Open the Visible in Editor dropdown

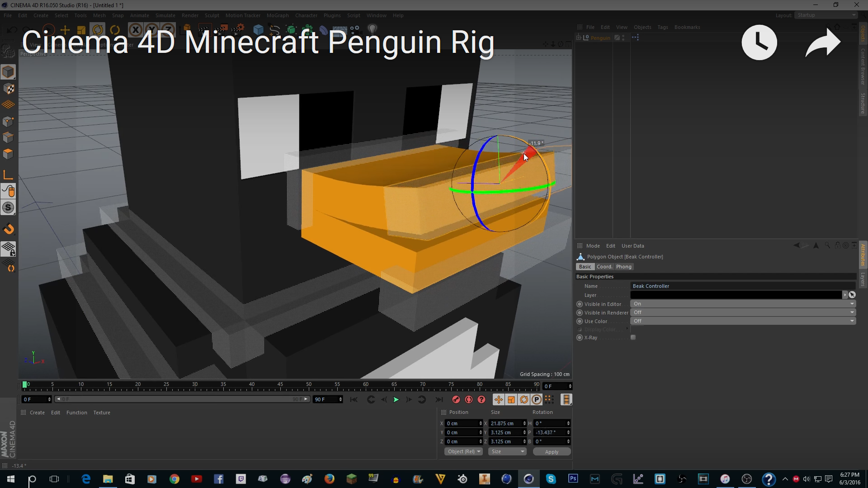[743, 304]
